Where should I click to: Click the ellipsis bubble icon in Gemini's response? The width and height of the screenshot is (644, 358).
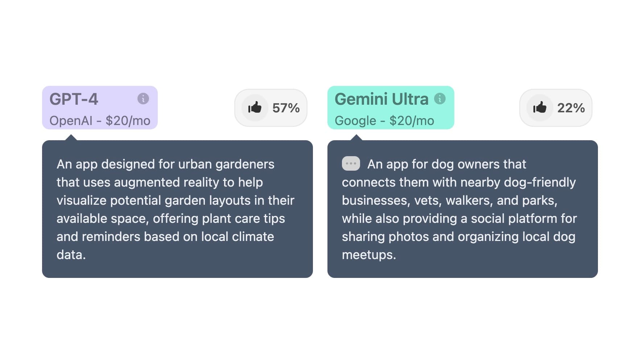tap(351, 163)
